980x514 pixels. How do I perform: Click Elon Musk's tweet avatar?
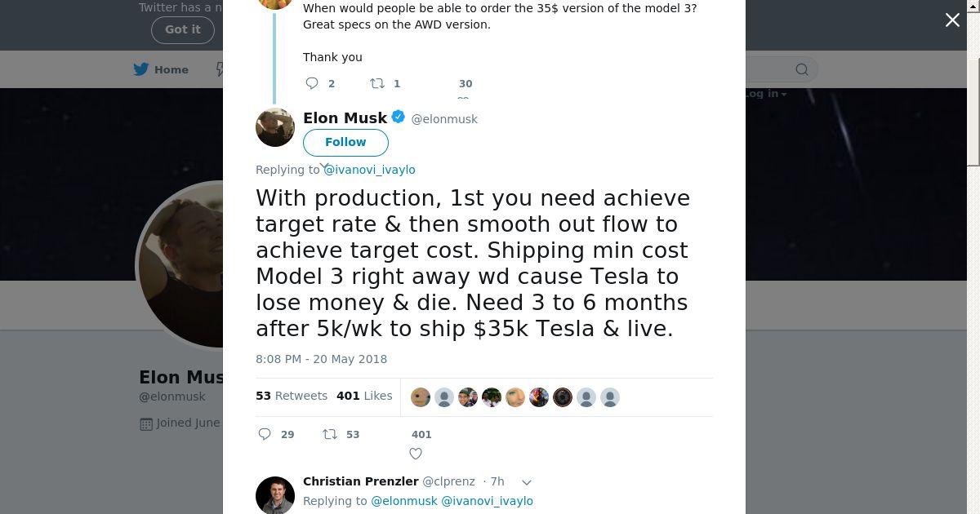pos(275,127)
